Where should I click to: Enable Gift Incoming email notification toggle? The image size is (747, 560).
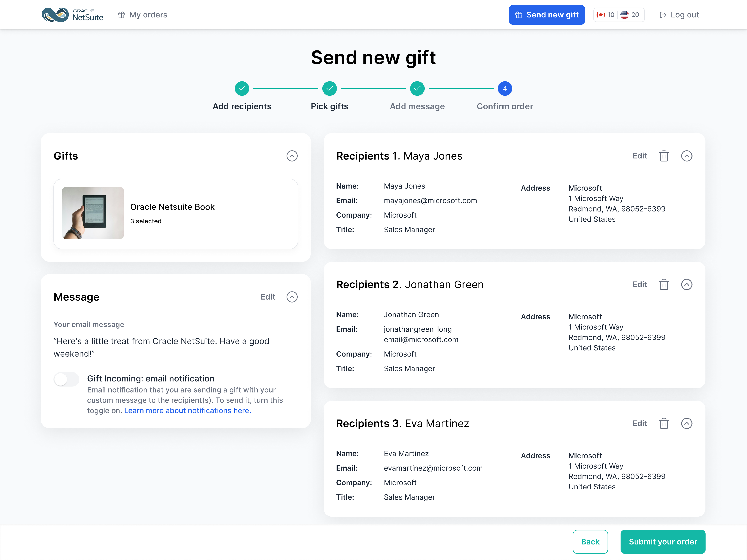[x=67, y=379]
